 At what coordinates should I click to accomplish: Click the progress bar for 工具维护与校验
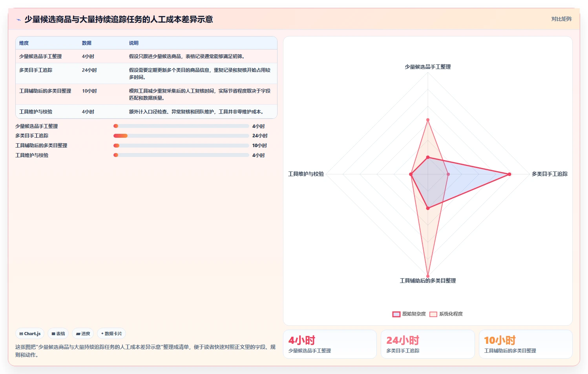pyautogui.click(x=181, y=155)
